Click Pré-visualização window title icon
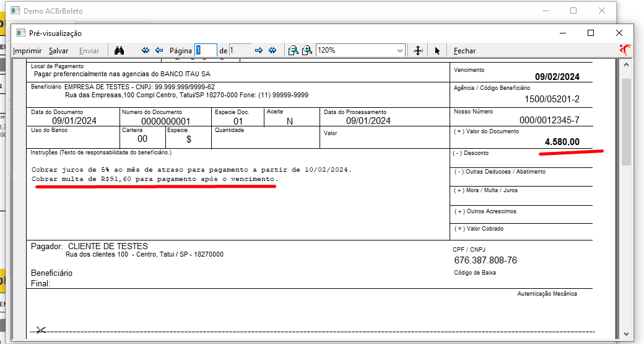 20,33
